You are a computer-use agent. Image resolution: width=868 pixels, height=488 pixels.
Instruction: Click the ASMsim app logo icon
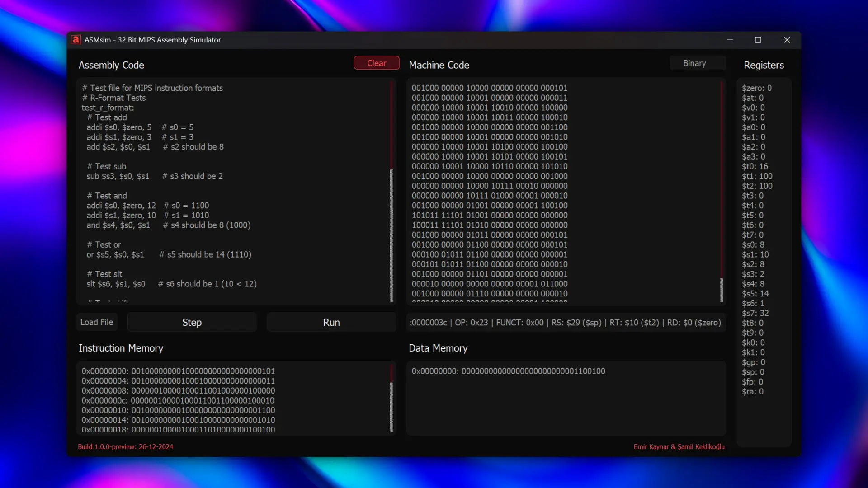76,40
